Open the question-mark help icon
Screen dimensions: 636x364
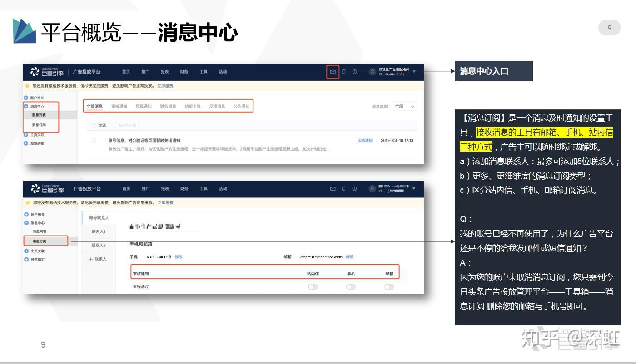pyautogui.click(x=355, y=72)
